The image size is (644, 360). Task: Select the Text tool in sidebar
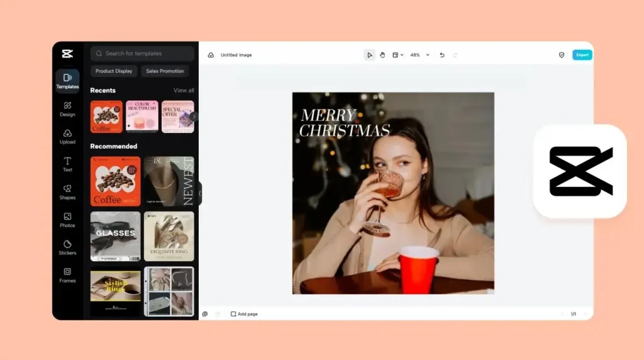(67, 164)
